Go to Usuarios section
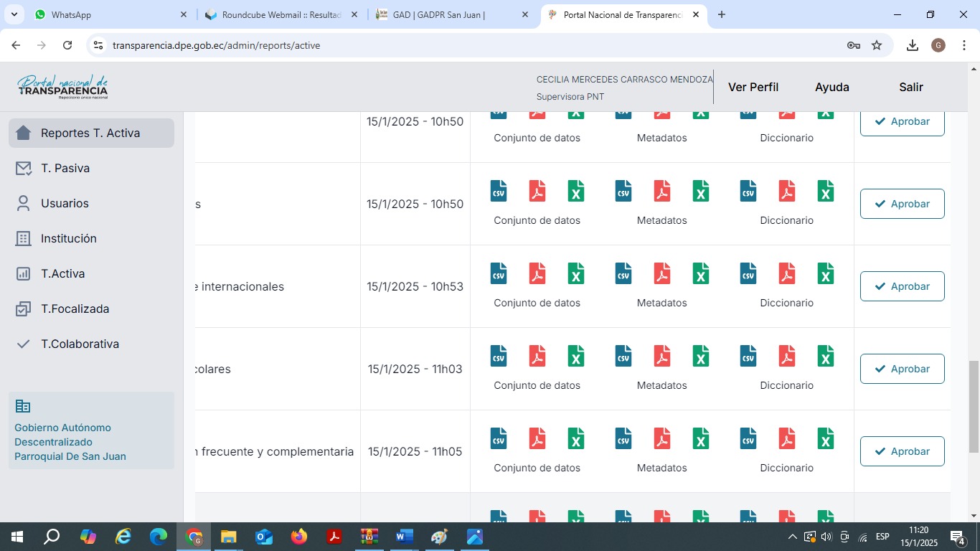The height and width of the screenshot is (551, 980). point(65,203)
